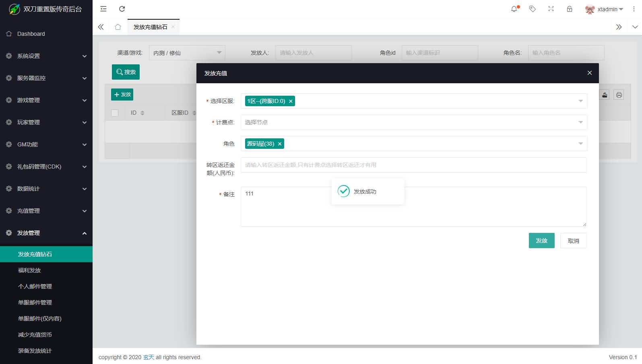Click the notification bell icon
Viewport: 642px width, 364px height.
[x=514, y=9]
